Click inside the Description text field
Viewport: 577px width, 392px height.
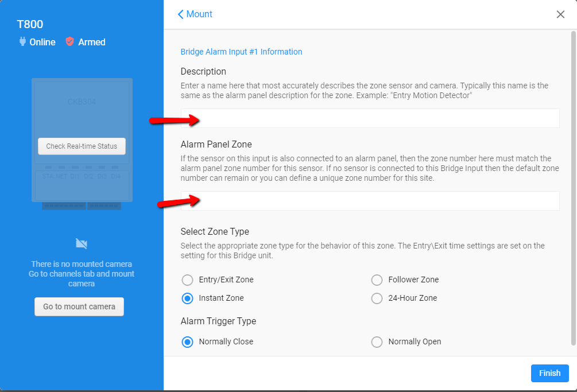[x=367, y=118]
